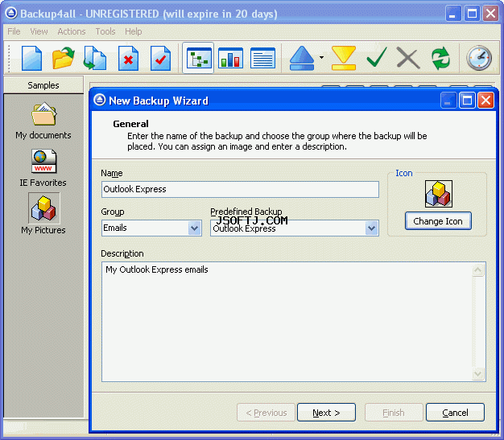Open the Help menu
This screenshot has height=440, width=504.
[134, 31]
